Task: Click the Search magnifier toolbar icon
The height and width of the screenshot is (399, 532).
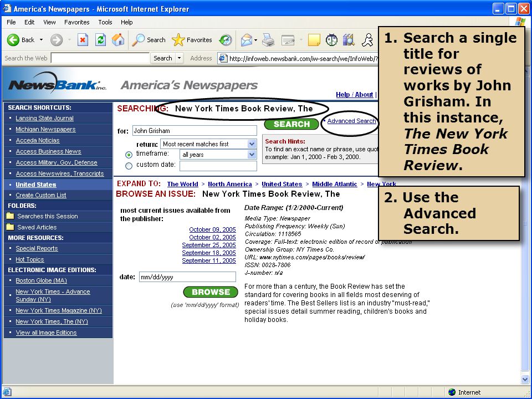Action: (x=139, y=40)
